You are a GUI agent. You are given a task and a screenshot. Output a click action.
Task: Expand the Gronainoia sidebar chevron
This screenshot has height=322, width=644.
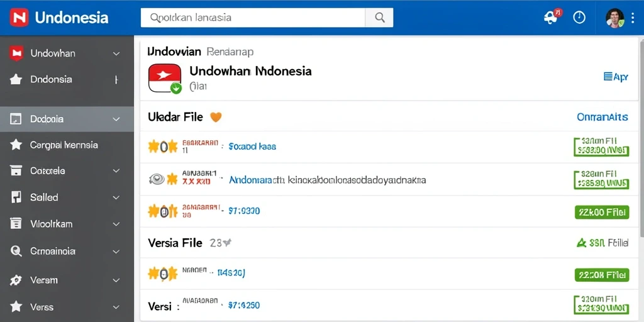pos(116,252)
